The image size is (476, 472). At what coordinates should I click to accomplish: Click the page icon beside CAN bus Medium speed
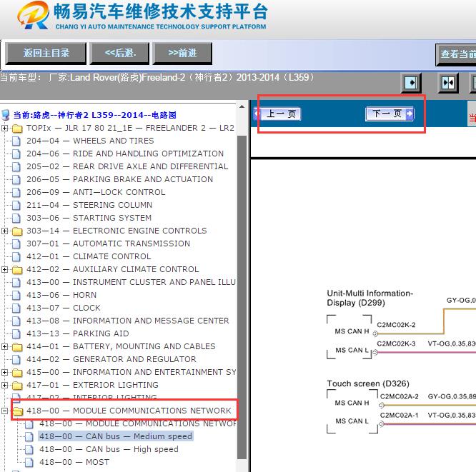click(x=29, y=436)
